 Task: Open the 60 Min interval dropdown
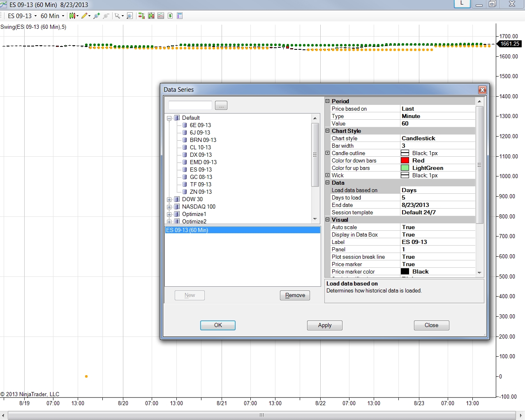[52, 16]
